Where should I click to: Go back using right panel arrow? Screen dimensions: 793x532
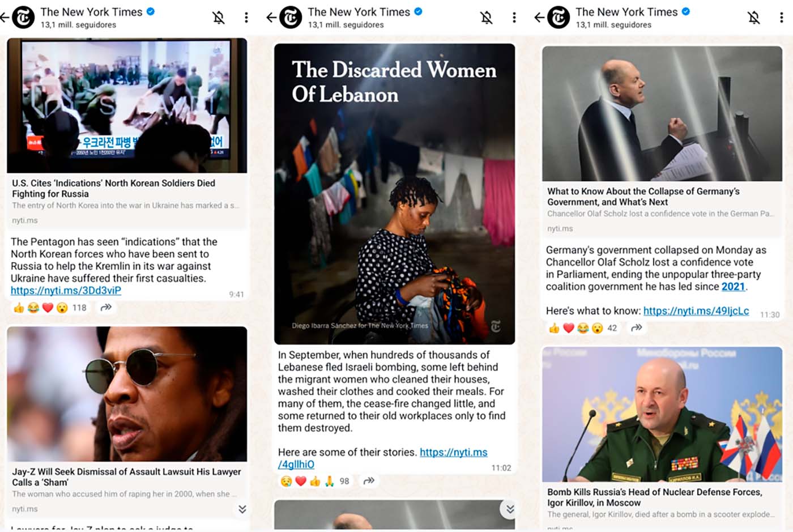(539, 18)
